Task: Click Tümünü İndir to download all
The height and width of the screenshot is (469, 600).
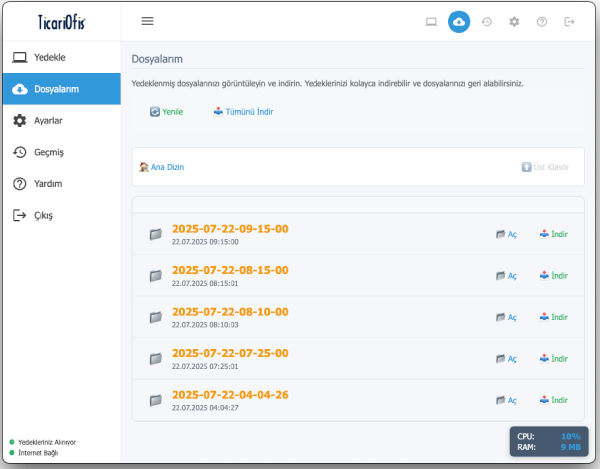Action: (244, 112)
